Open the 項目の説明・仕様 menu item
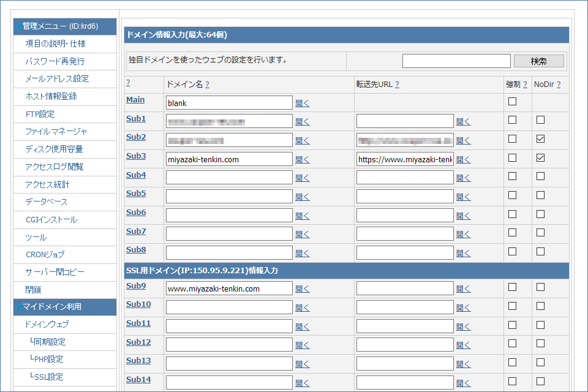The width and height of the screenshot is (588, 392). [55, 44]
